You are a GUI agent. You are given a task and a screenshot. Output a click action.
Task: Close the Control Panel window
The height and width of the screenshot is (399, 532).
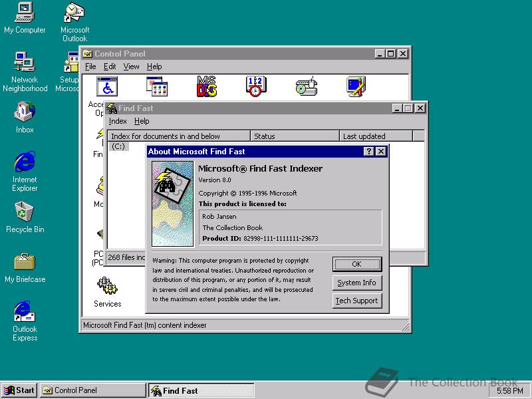(403, 54)
